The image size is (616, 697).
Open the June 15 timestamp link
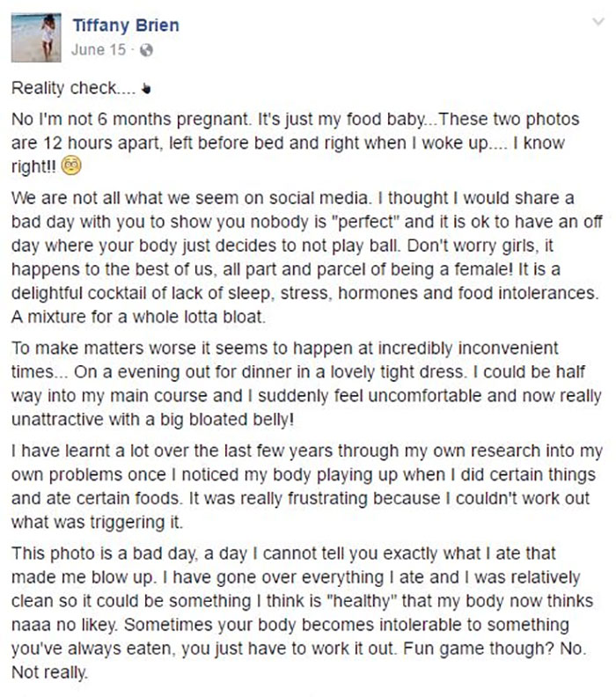coord(99,50)
